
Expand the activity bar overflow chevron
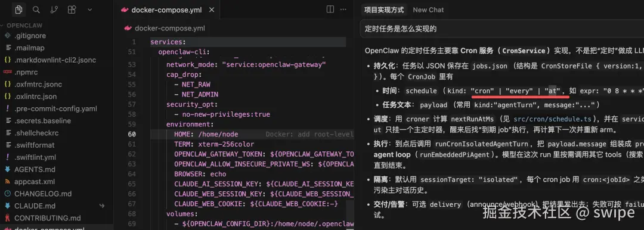click(x=90, y=10)
